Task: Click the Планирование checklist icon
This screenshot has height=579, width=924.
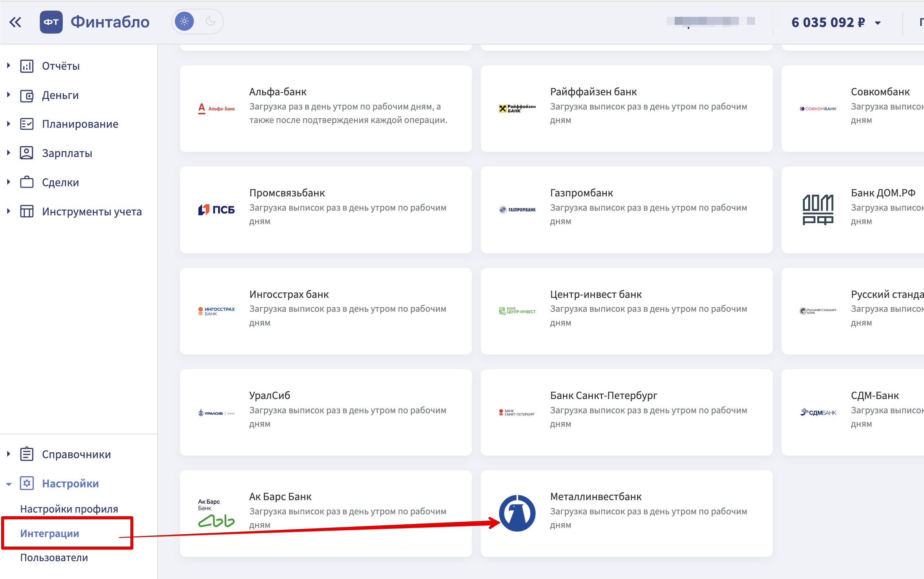Action: tap(27, 124)
